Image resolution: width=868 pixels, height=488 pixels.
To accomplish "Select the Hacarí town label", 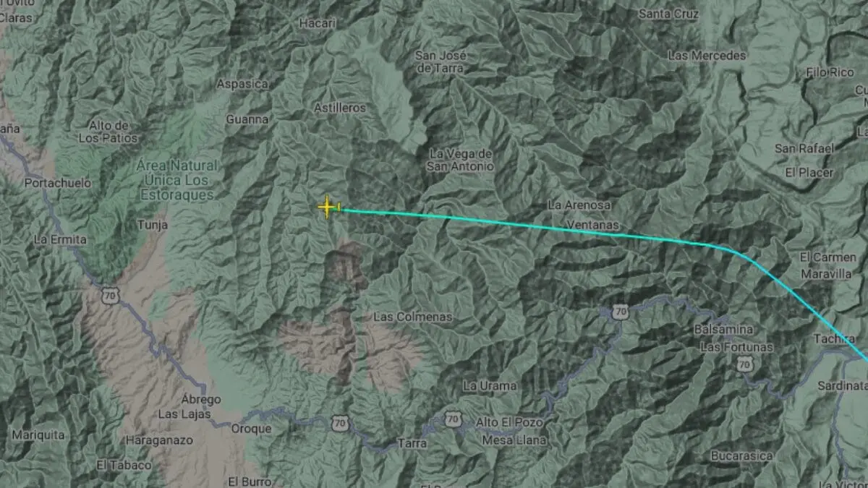I will [318, 23].
